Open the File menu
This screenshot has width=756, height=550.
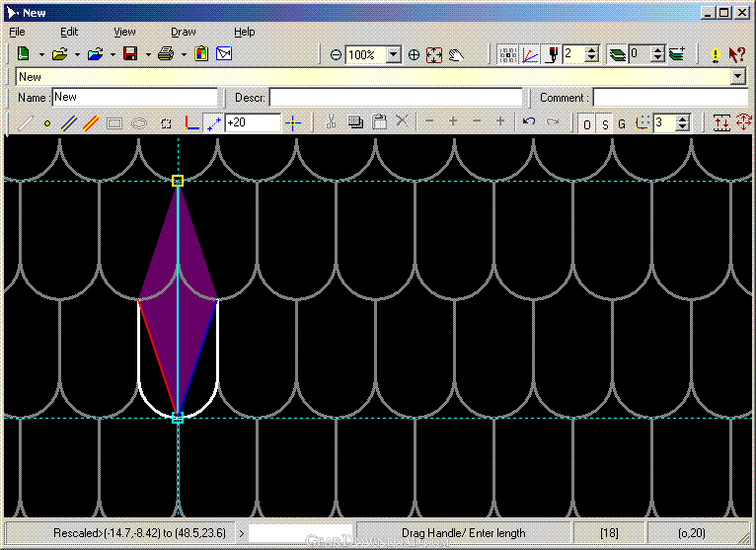point(17,32)
